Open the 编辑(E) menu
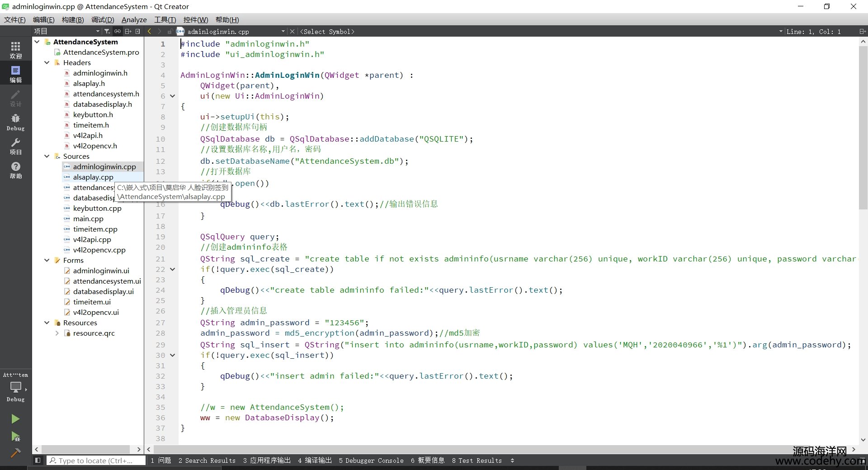Viewport: 868px width, 470px height. [x=43, y=19]
